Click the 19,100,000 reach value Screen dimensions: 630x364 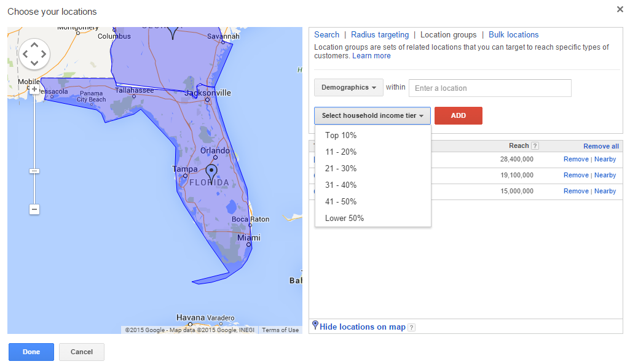[x=517, y=175]
